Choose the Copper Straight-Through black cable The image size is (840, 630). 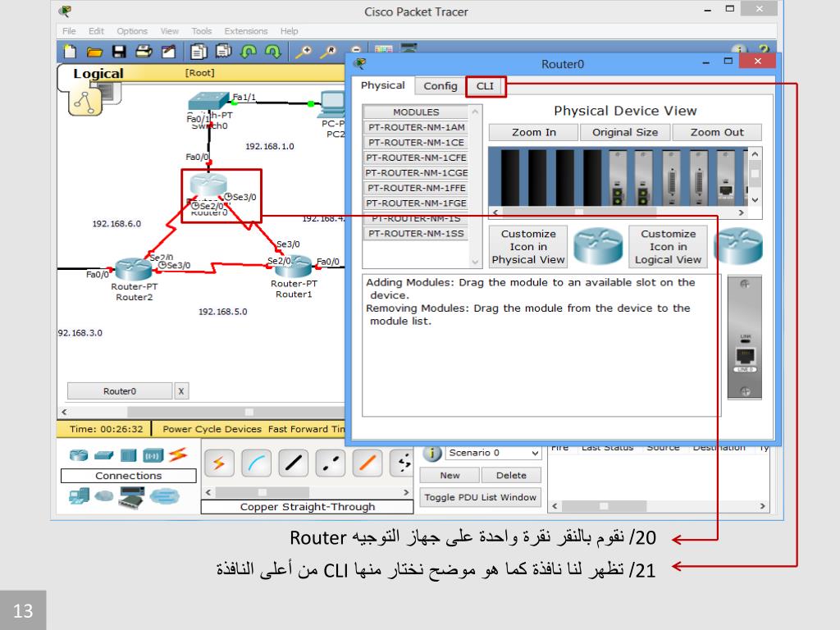tap(293, 463)
